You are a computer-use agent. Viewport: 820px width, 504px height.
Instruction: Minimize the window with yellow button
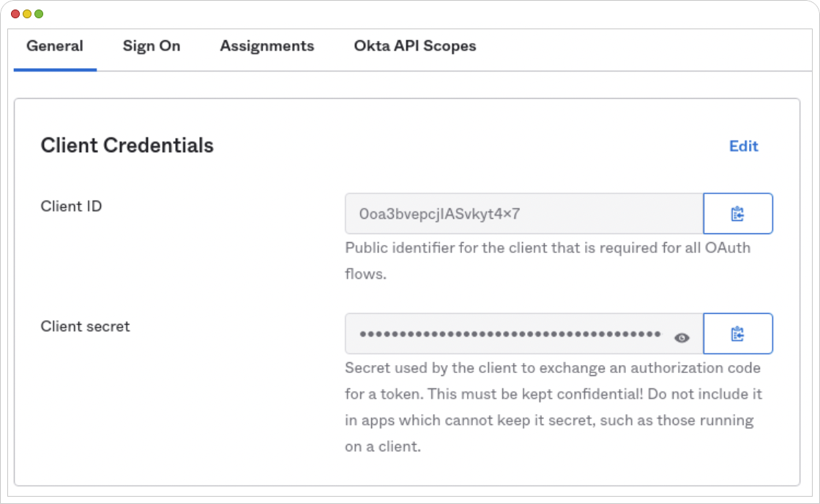point(26,14)
